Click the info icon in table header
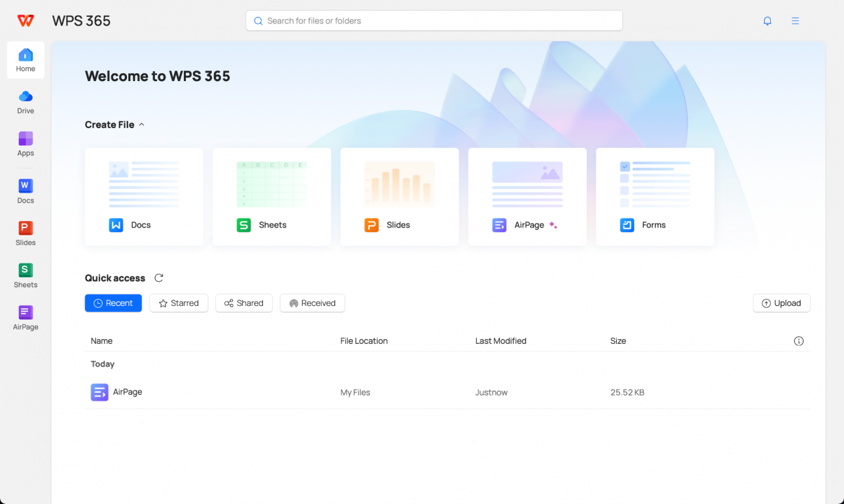844x504 pixels. (798, 341)
